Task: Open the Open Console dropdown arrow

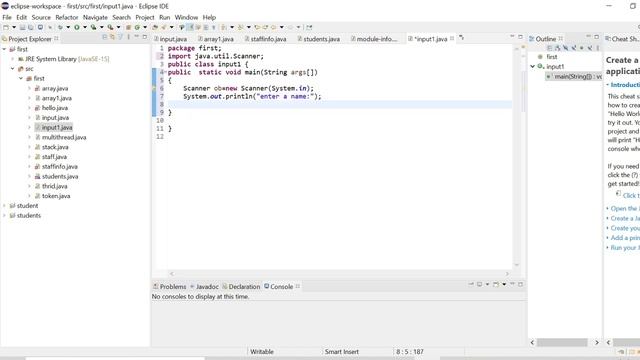Action: [504, 284]
